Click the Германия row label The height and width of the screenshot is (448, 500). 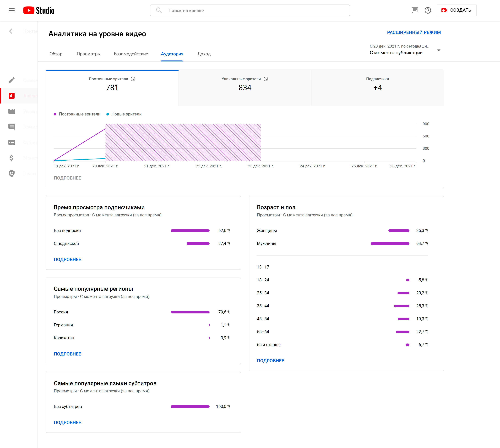pos(63,325)
